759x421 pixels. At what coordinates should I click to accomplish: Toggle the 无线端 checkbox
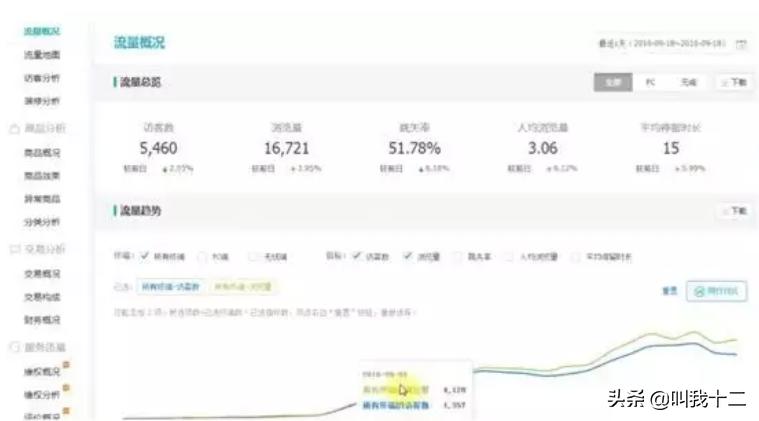coord(253,256)
